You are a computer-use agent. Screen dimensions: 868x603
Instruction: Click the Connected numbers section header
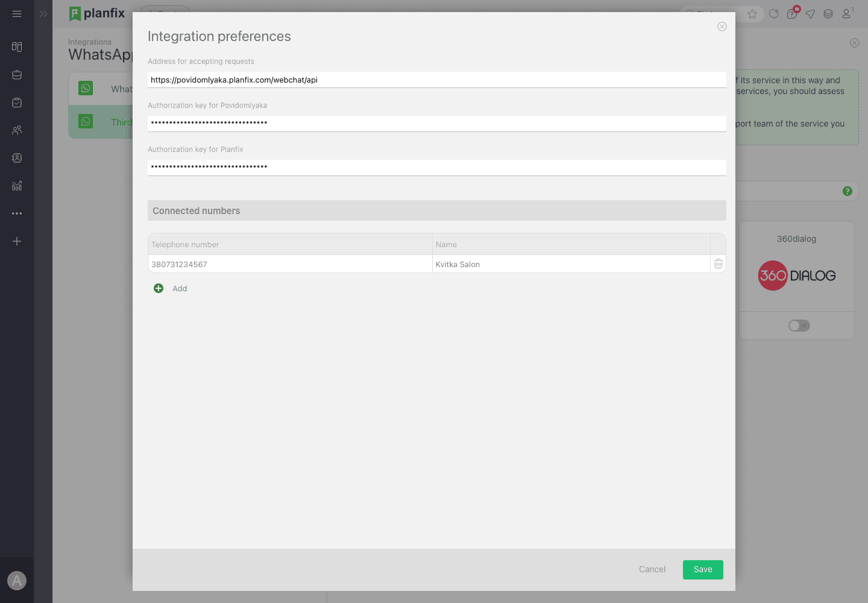pyautogui.click(x=437, y=210)
